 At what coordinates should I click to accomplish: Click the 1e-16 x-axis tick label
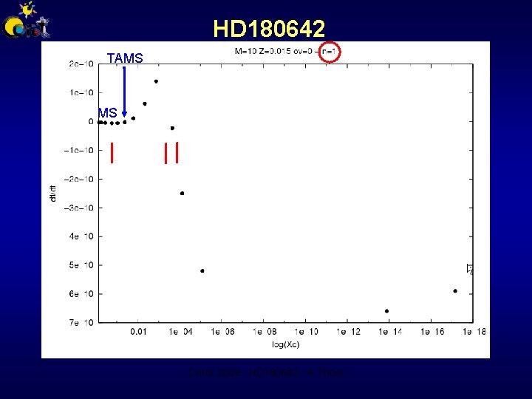432,332
